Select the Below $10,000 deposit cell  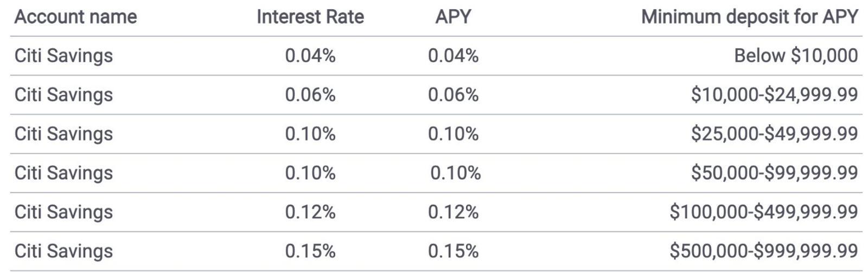(796, 55)
